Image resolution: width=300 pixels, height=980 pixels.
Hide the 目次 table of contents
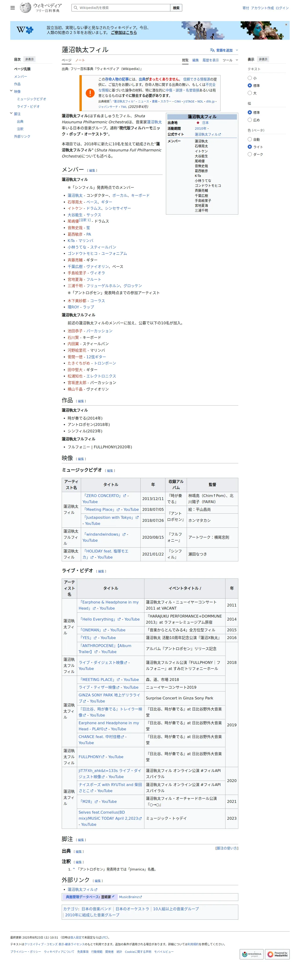point(30,59)
